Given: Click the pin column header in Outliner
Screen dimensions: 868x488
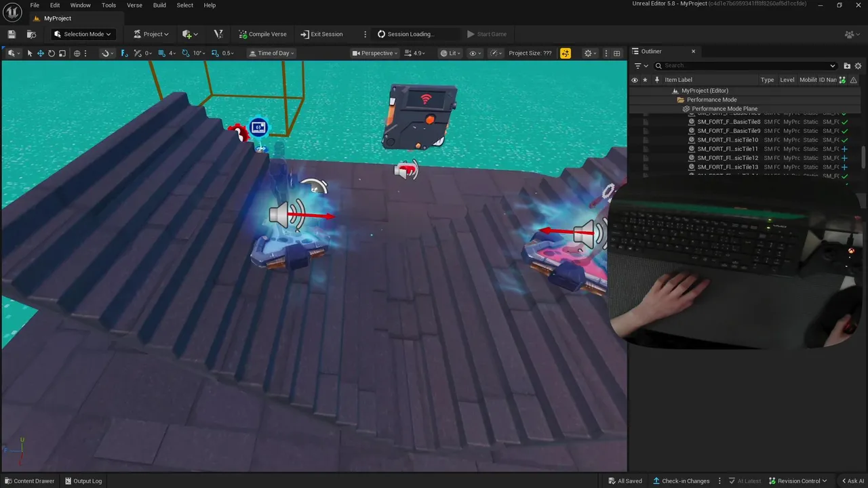Looking at the screenshot, I should coord(656,80).
